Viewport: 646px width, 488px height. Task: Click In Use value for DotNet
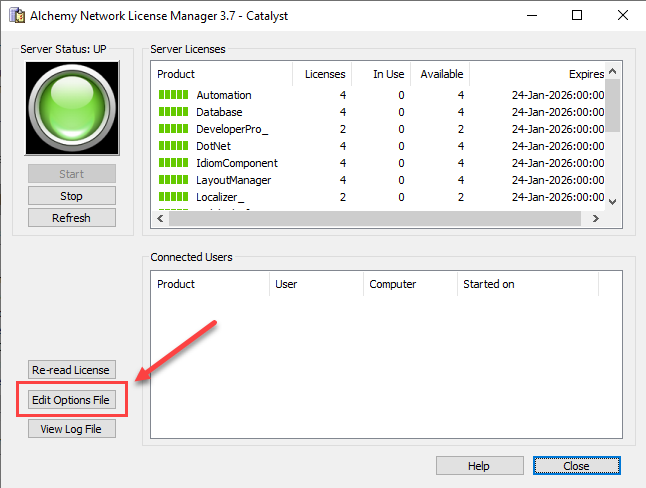(x=401, y=146)
